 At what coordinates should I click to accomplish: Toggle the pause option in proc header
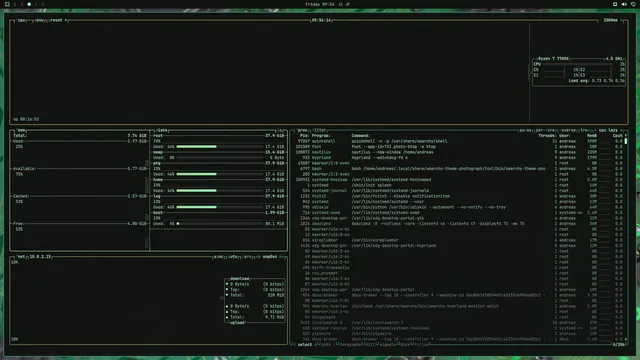tap(525, 130)
